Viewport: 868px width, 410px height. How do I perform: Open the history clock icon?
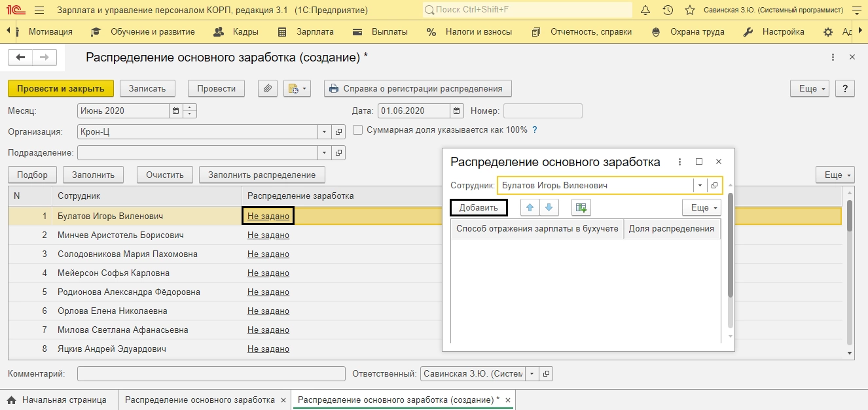tap(668, 10)
